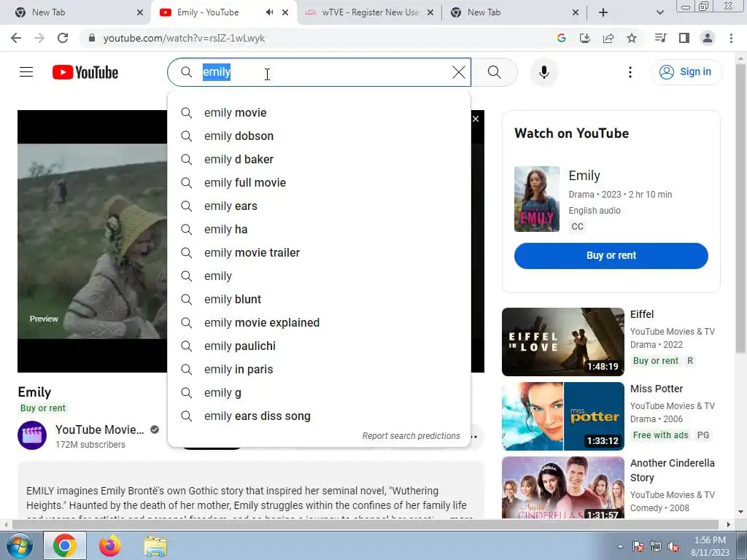Image resolution: width=747 pixels, height=560 pixels.
Task: Open File Explorer from the taskbar
Action: [x=155, y=546]
